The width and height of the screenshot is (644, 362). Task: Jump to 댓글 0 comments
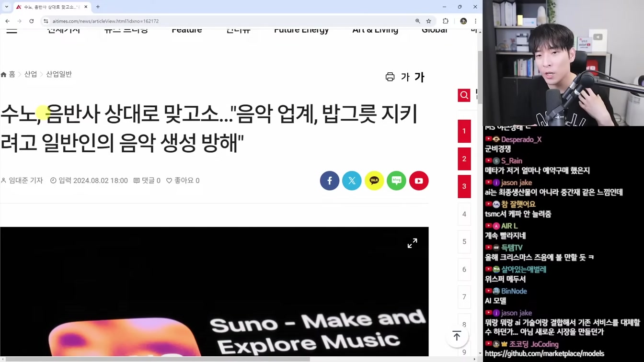(x=147, y=181)
